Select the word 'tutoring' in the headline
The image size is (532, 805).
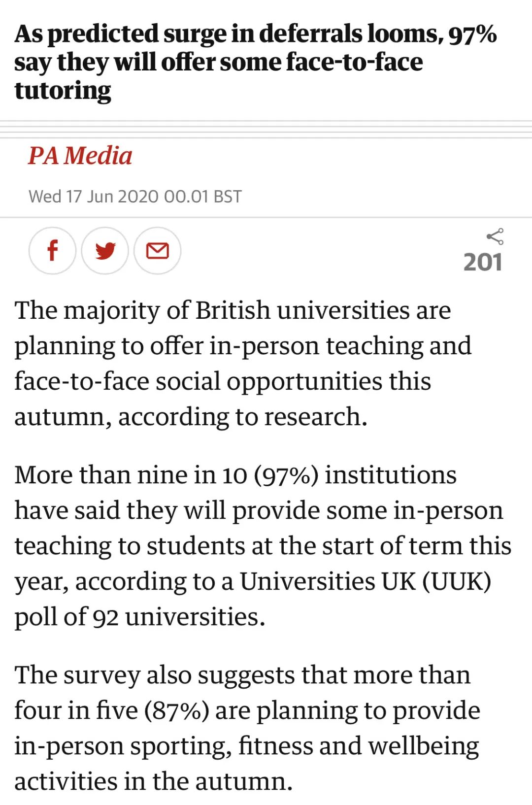pyautogui.click(x=63, y=91)
